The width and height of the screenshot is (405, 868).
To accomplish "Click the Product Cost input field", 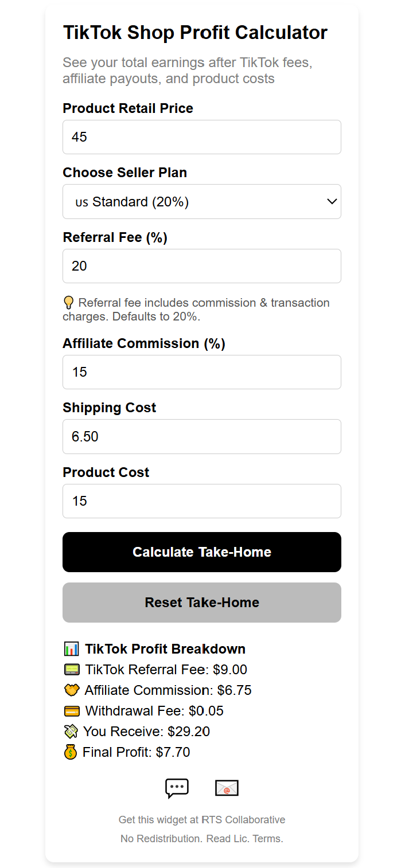I will click(x=202, y=501).
